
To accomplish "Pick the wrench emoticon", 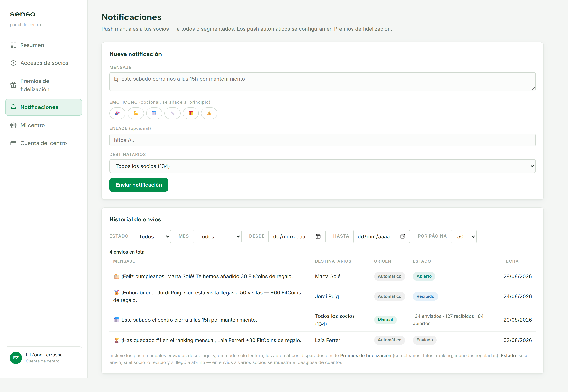I will (172, 113).
